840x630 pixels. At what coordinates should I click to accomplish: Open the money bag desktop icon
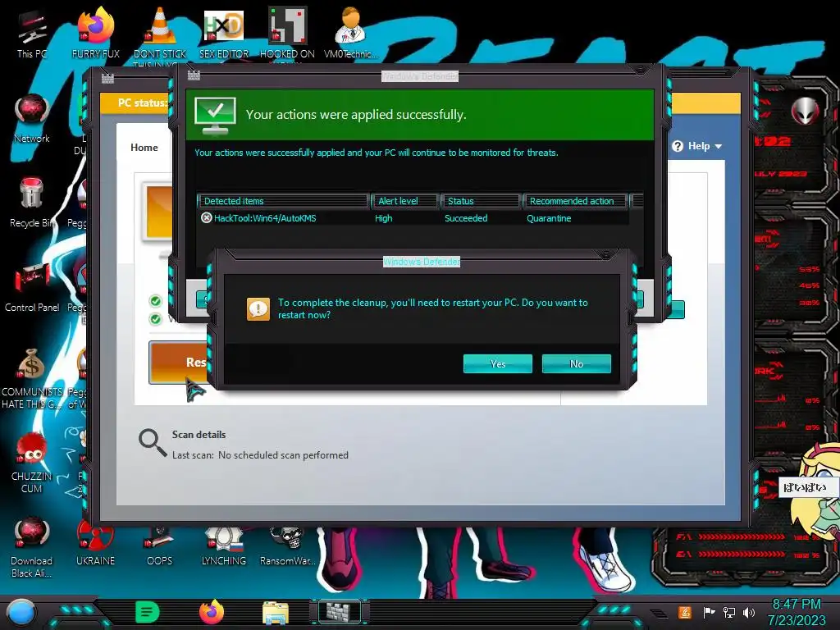[x=32, y=378]
